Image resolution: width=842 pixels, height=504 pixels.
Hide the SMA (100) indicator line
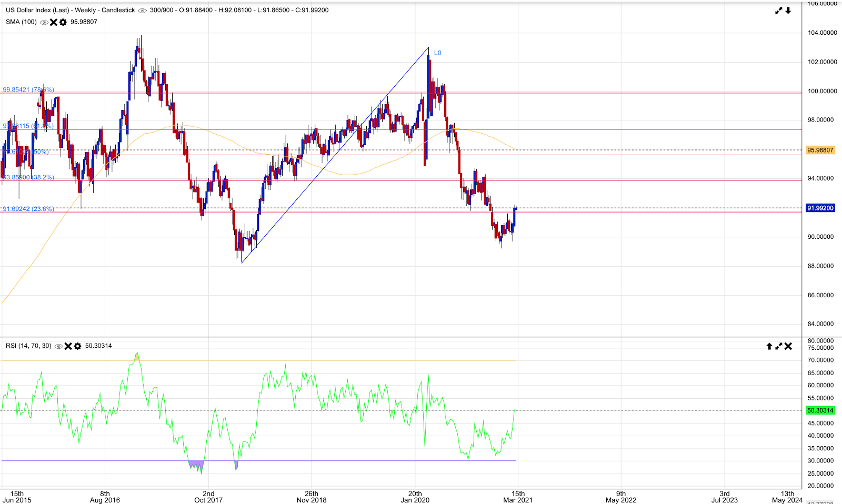pos(44,22)
